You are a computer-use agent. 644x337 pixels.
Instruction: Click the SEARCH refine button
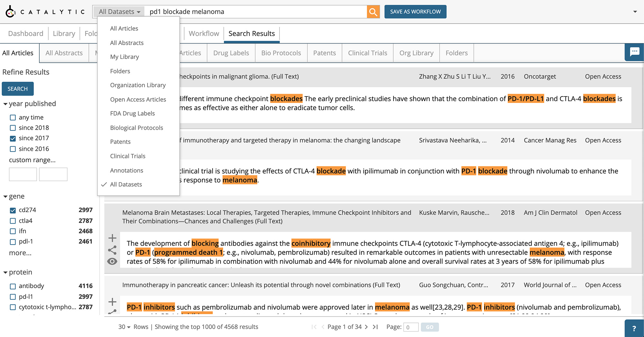pyautogui.click(x=18, y=89)
